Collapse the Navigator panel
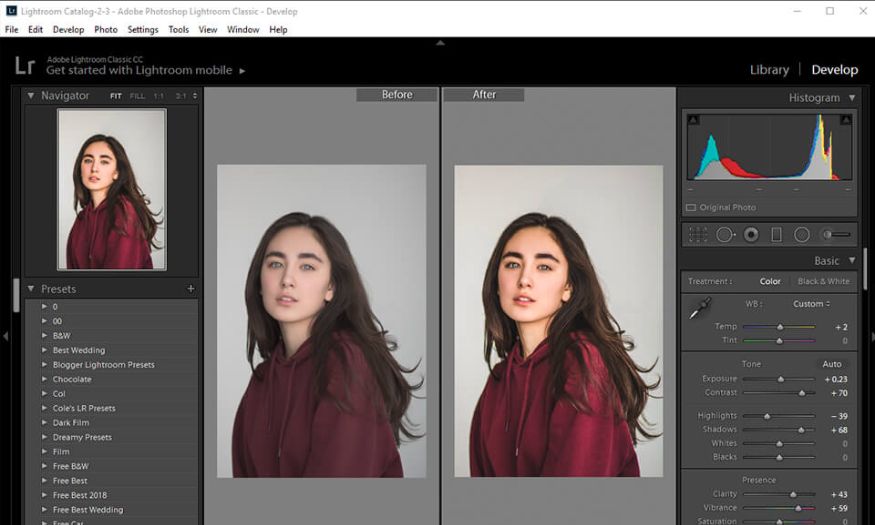This screenshot has height=525, width=875. 31,95
